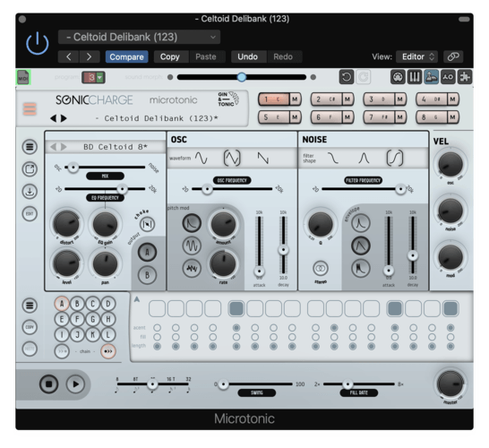Select decay pitch mod mode icon
The image size is (489, 448).
[x=192, y=223]
